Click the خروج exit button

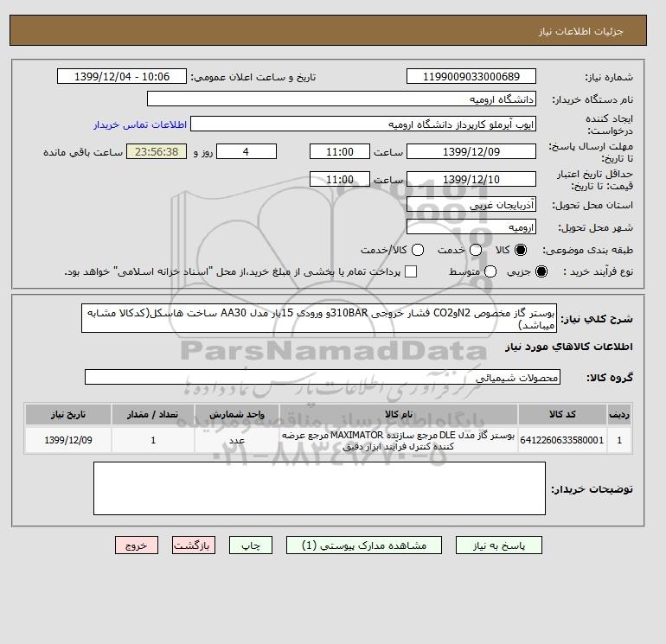coord(137,545)
